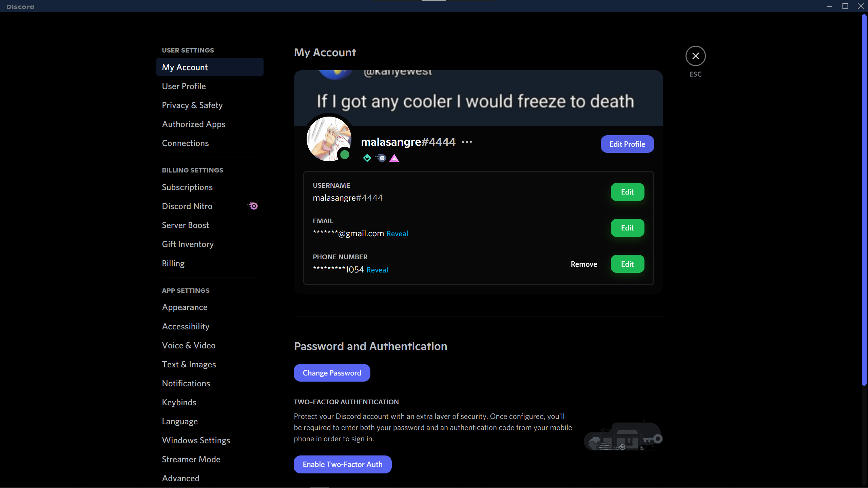This screenshot has height=488, width=868.
Task: Click the Edit Profile button
Action: (x=627, y=144)
